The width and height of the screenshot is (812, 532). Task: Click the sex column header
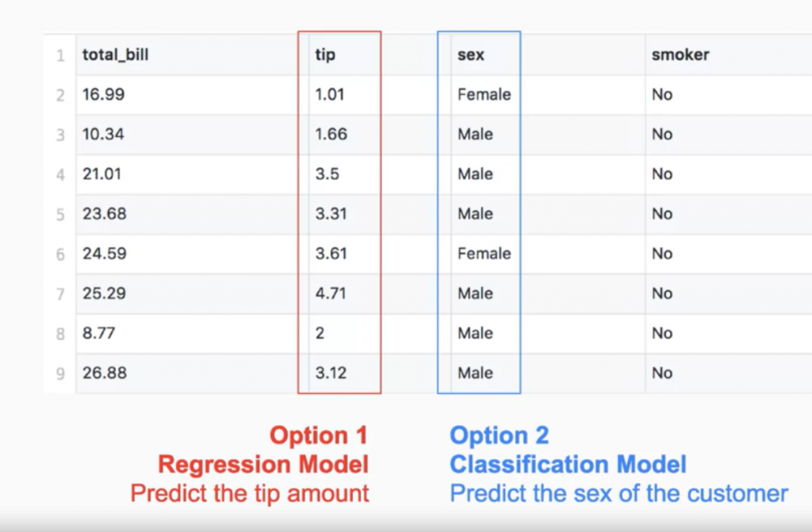(471, 55)
